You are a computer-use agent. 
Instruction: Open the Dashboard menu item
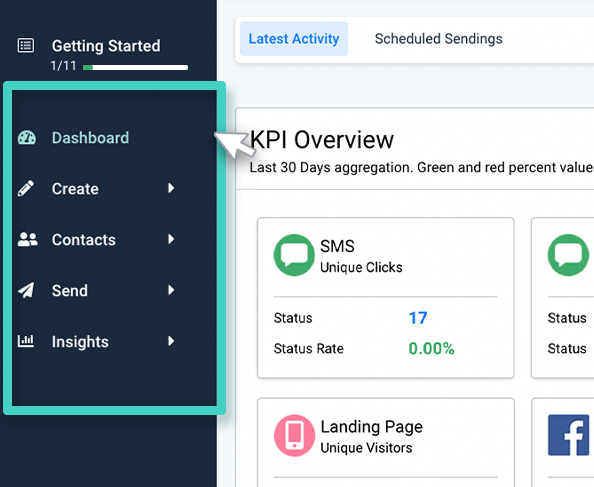(x=90, y=138)
